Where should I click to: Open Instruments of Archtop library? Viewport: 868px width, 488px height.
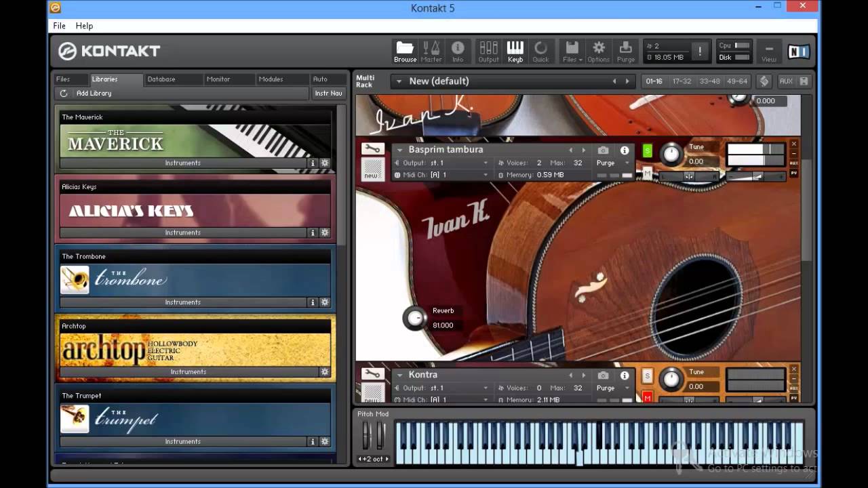pos(189,372)
